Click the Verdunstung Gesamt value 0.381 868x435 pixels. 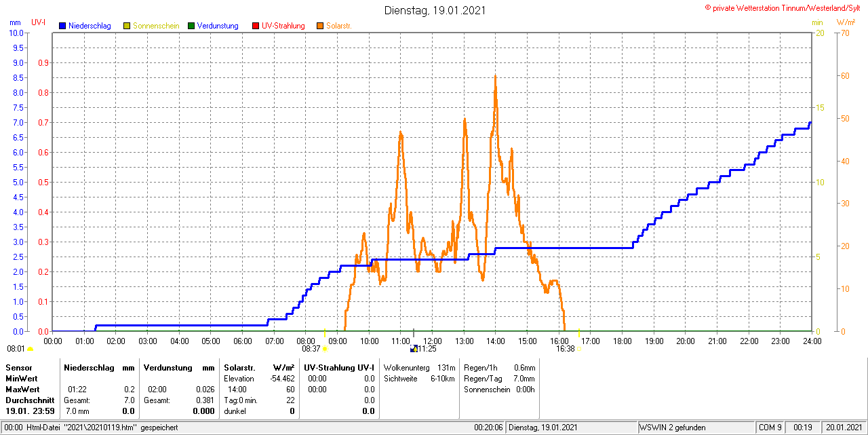click(x=205, y=400)
